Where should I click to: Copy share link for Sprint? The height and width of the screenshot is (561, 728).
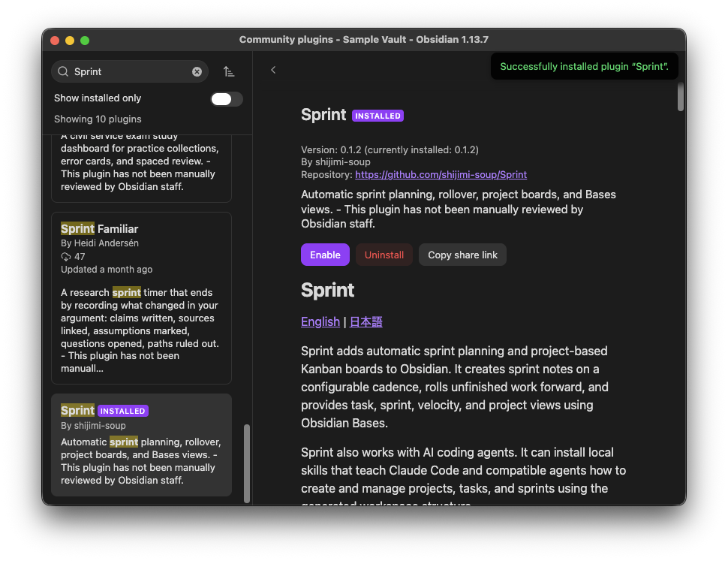click(462, 255)
